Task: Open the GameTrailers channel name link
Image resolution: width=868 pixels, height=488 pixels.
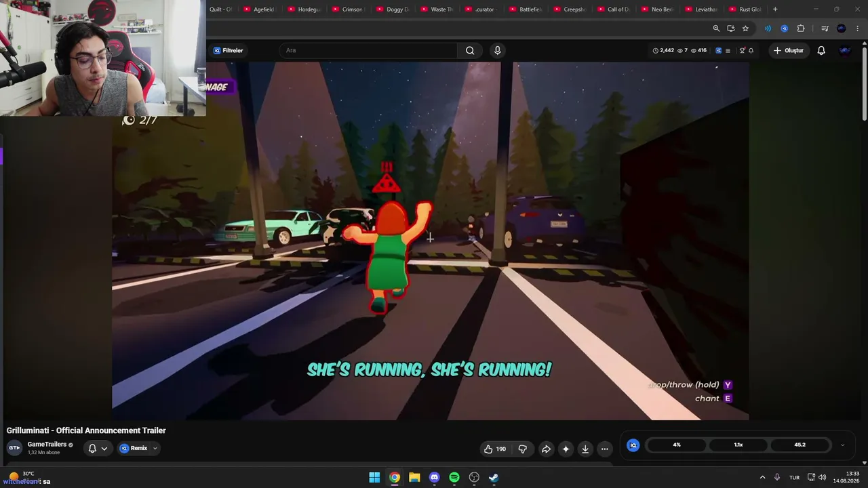Action: (47, 445)
